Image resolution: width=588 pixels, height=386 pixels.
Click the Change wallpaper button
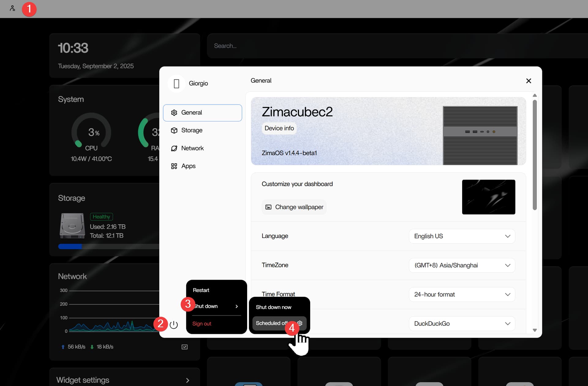click(x=294, y=207)
